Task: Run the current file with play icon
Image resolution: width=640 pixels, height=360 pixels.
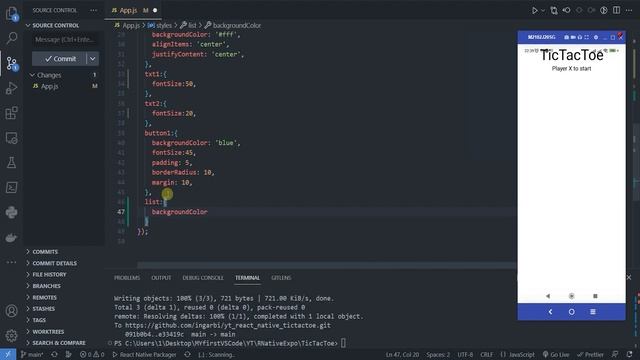Action: pos(534,10)
